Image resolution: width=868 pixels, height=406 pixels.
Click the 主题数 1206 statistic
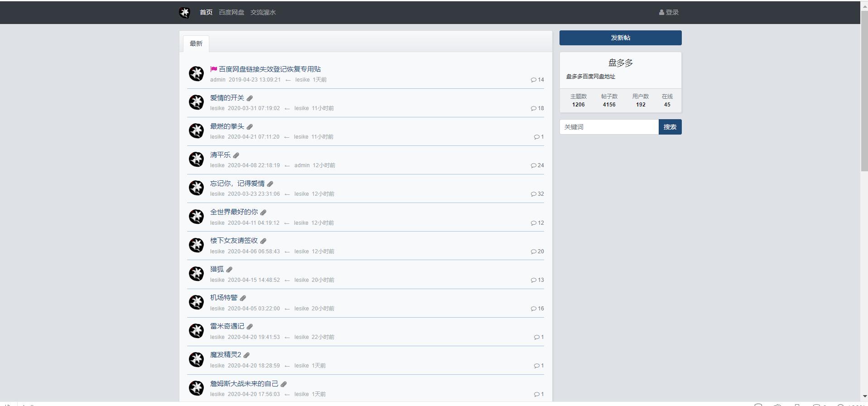[x=579, y=101]
